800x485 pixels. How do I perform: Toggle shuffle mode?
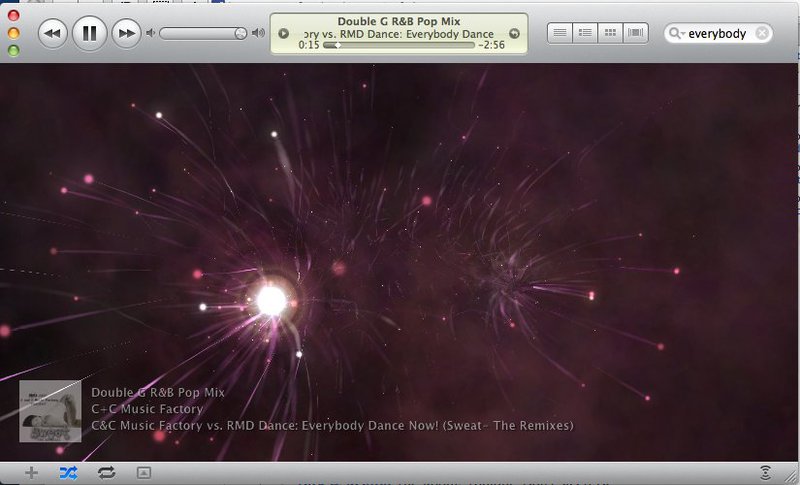pos(68,473)
